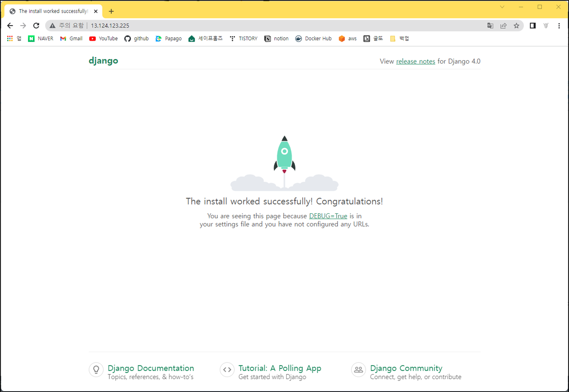Open the extension icon next to side panel

(546, 26)
